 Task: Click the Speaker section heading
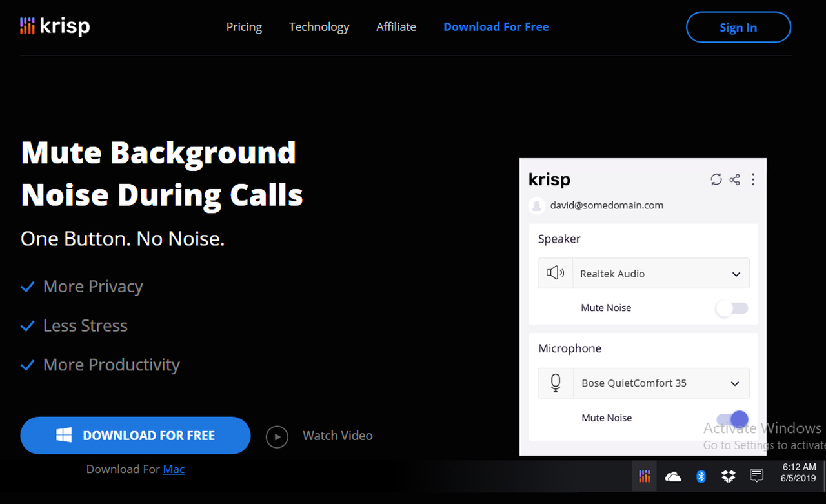pyautogui.click(x=559, y=239)
